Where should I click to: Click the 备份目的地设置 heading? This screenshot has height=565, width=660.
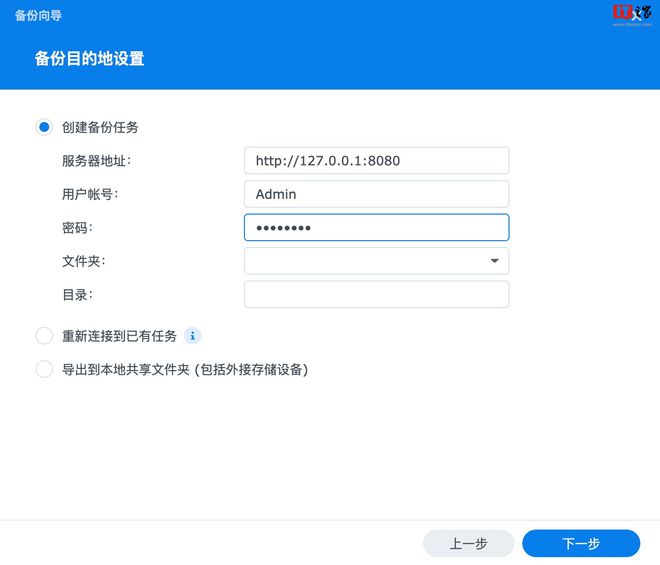tap(89, 59)
